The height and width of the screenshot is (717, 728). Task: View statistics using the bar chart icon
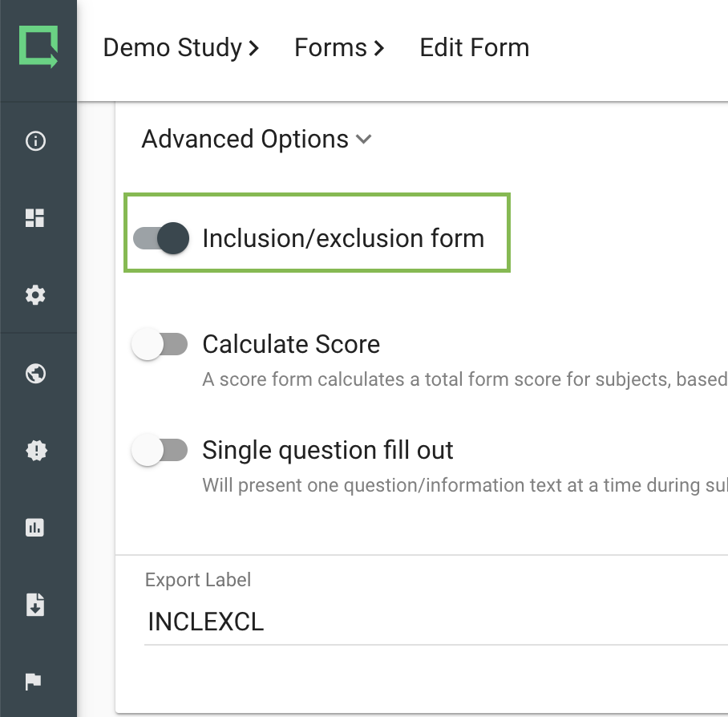(x=35, y=527)
